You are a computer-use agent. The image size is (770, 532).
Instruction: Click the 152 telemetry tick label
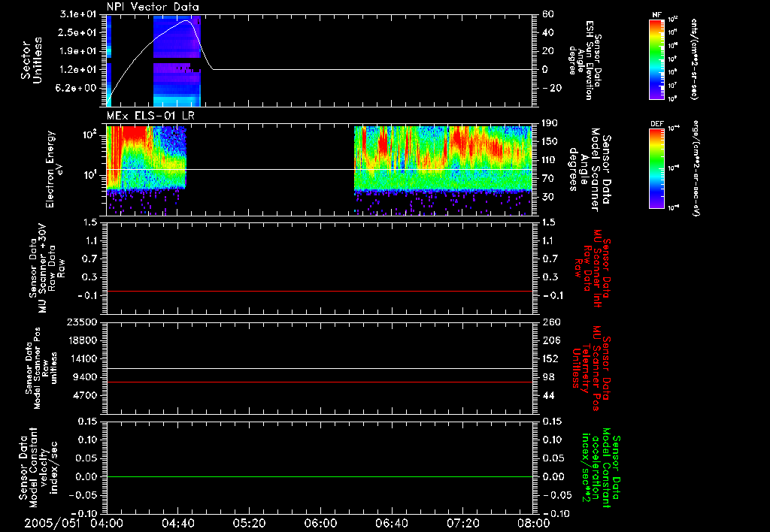(x=550, y=358)
